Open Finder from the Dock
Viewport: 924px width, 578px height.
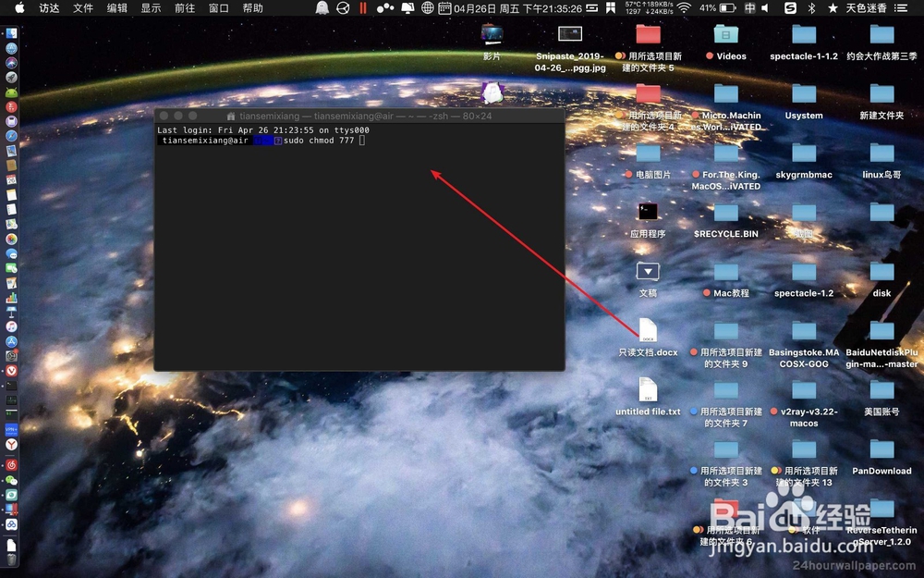(x=11, y=33)
